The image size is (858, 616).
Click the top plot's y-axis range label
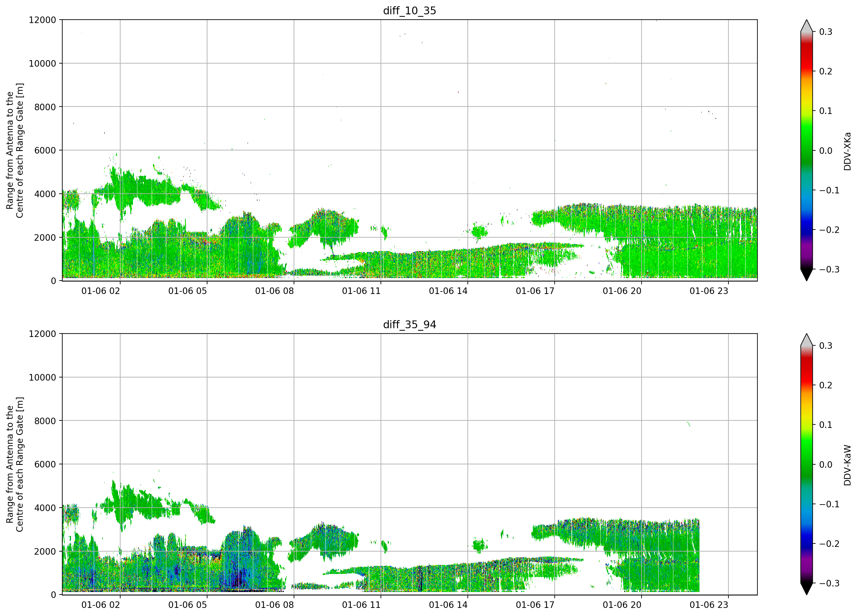[15, 151]
